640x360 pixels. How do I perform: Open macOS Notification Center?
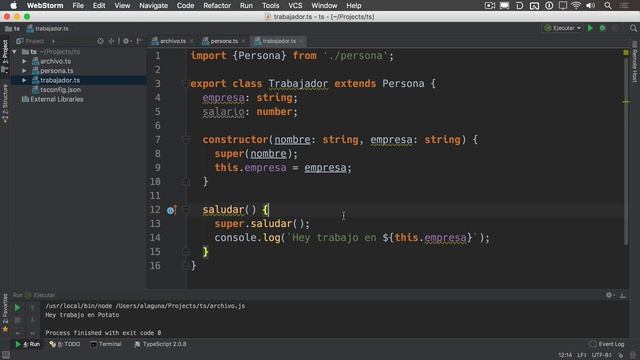(624, 6)
